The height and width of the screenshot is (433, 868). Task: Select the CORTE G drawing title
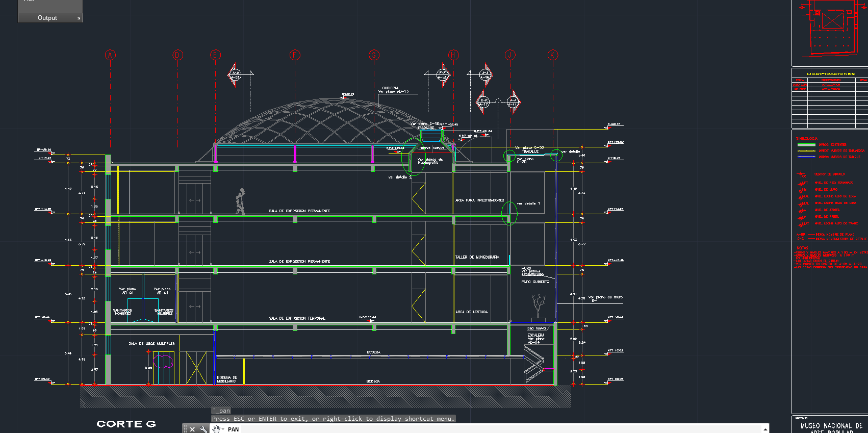pyautogui.click(x=126, y=424)
